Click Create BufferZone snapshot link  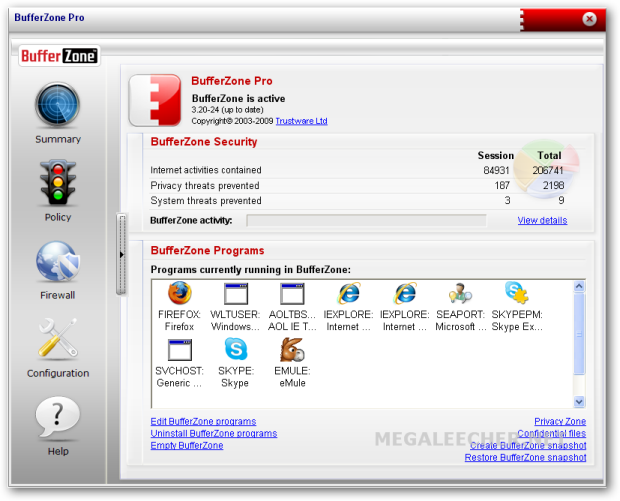[528, 445]
